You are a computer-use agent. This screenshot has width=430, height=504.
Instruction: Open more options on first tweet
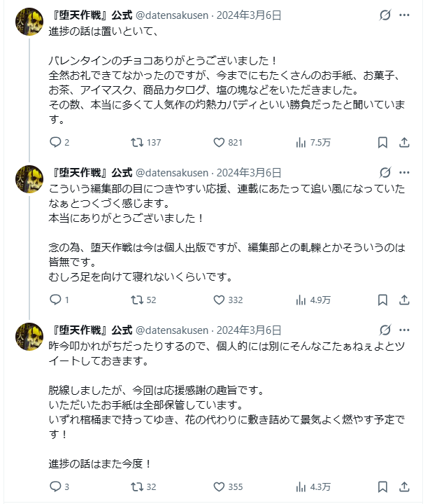click(x=405, y=15)
